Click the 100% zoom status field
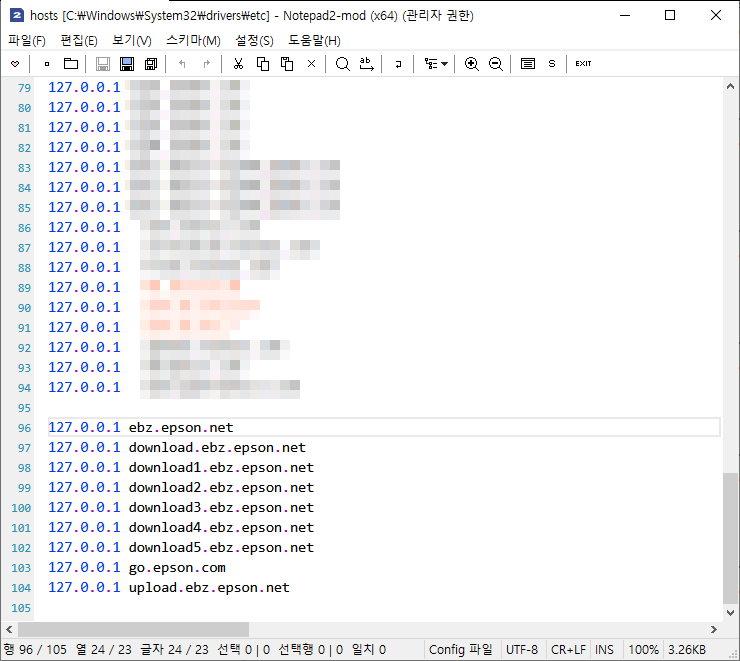 point(643,650)
